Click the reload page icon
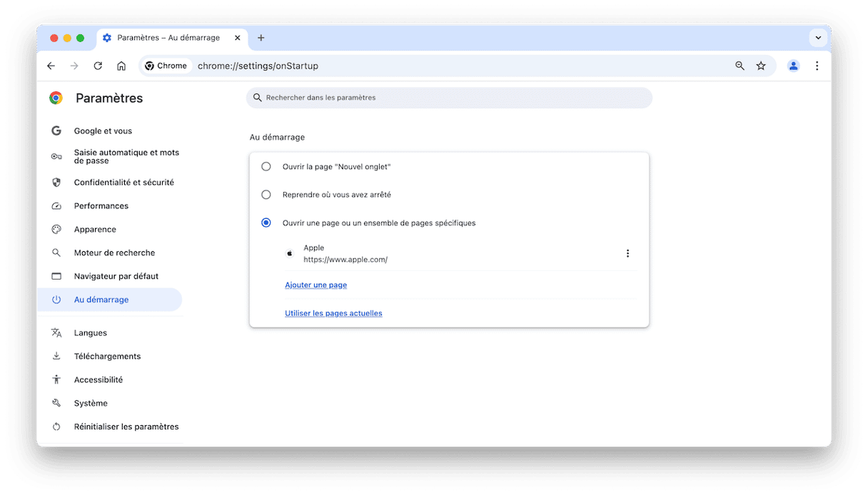 coord(98,66)
